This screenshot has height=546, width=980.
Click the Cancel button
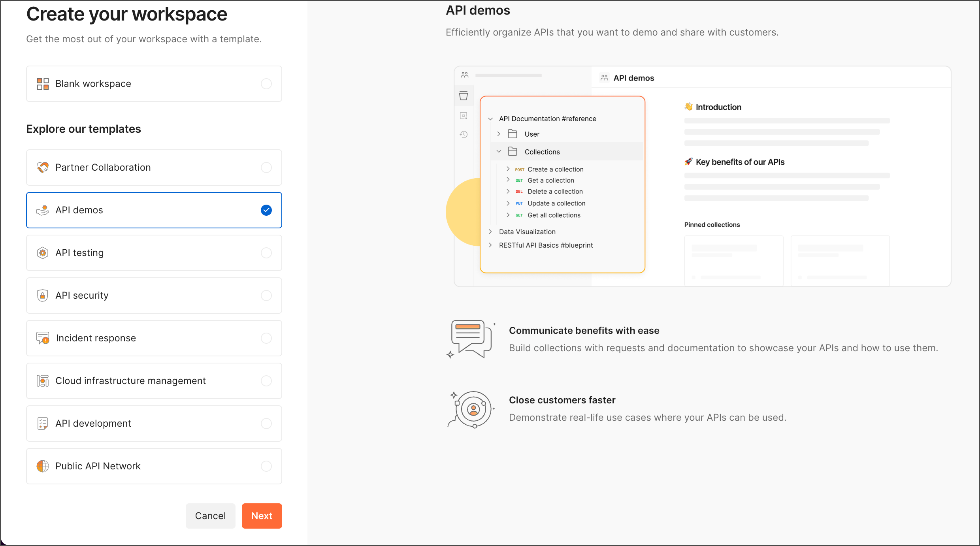click(210, 516)
